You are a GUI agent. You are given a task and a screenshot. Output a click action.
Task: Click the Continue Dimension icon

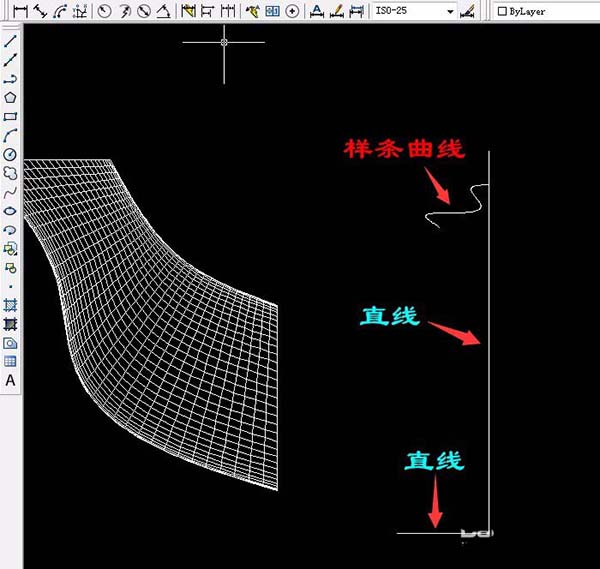(228, 11)
